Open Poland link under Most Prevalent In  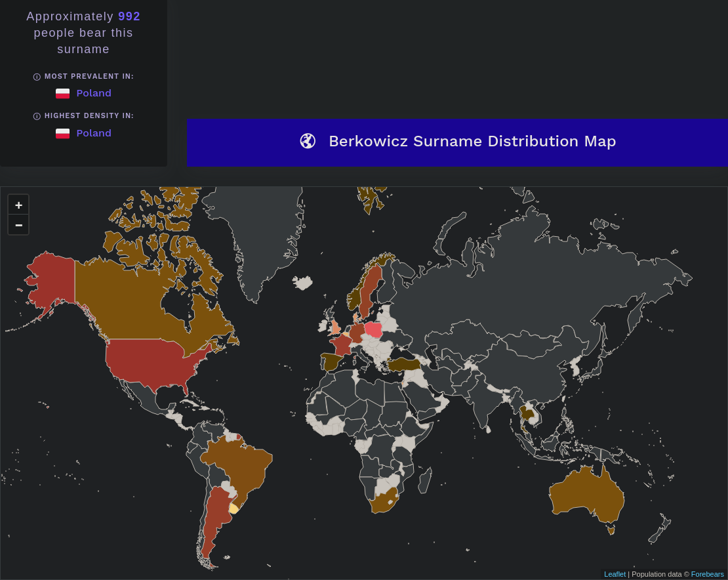tap(94, 93)
